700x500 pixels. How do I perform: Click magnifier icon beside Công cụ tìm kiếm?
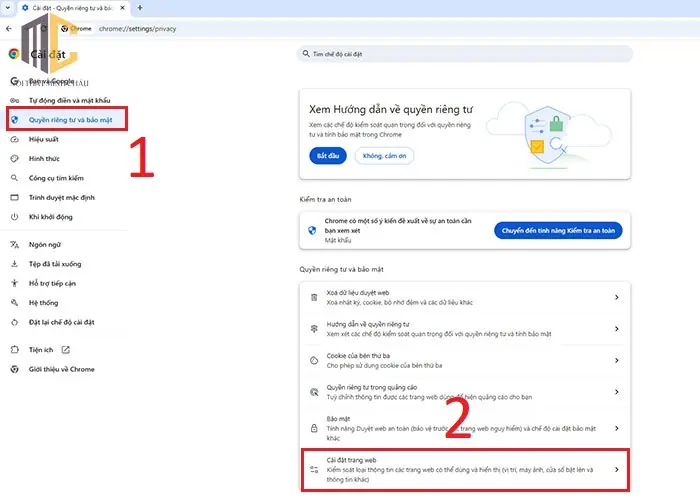click(14, 178)
